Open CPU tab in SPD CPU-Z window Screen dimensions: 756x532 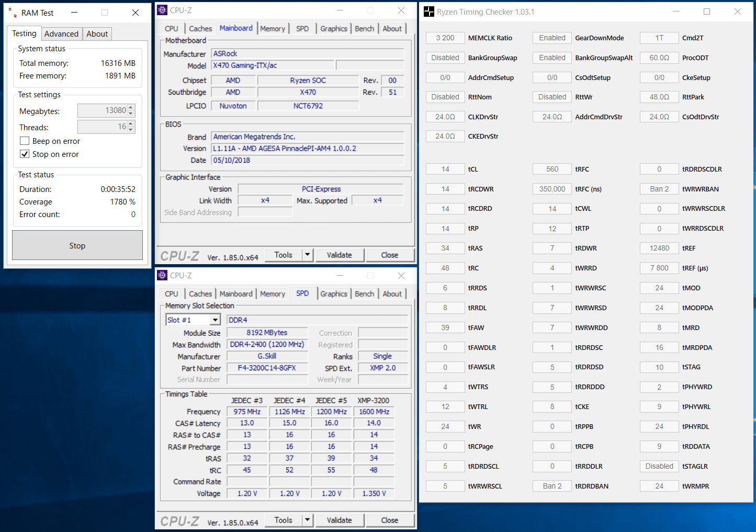pos(171,294)
